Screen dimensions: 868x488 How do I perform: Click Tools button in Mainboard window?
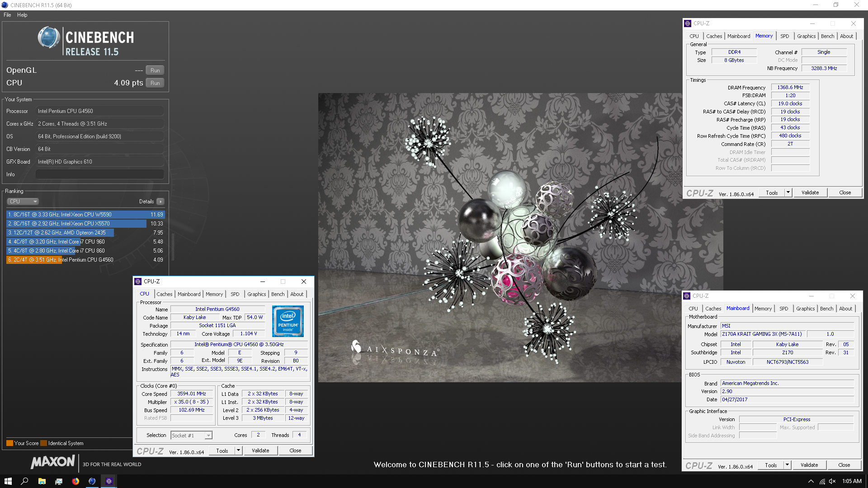point(771,465)
